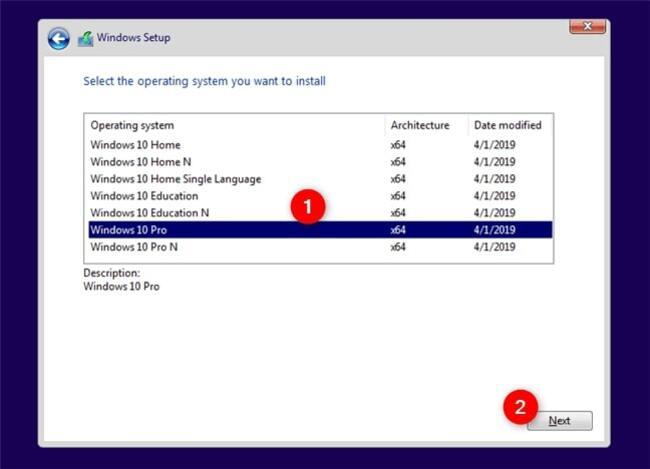The height and width of the screenshot is (469, 650).
Task: Select the highlighted Windows 10 Pro row
Action: tap(320, 230)
